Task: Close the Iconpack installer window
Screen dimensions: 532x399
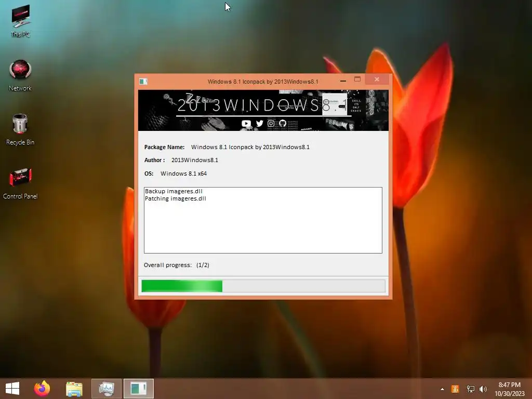Action: point(377,79)
